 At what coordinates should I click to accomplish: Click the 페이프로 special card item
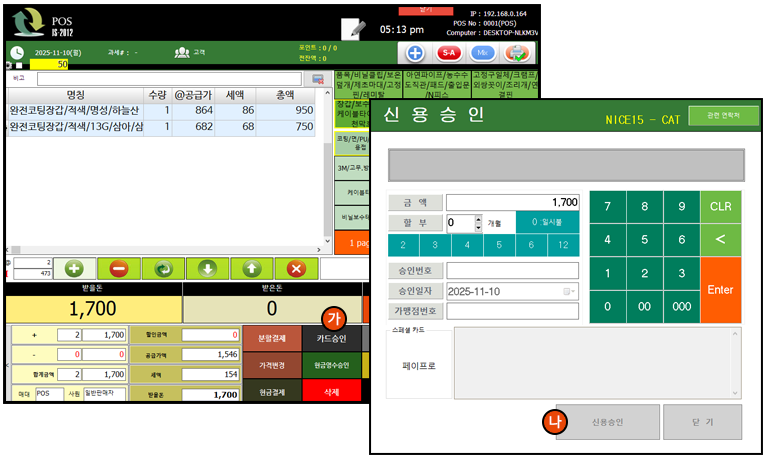[419, 365]
